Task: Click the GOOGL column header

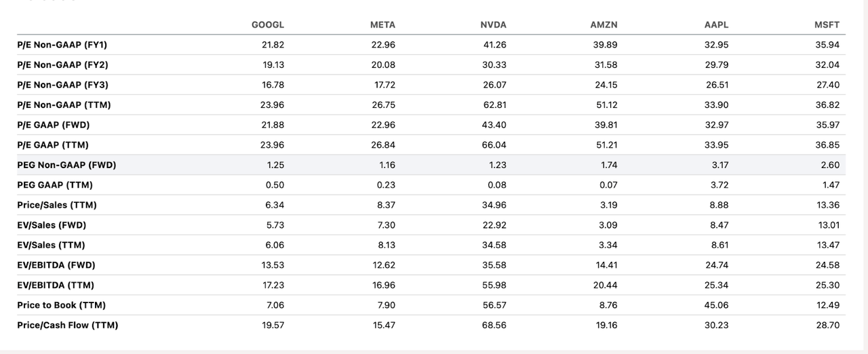Action: (268, 25)
